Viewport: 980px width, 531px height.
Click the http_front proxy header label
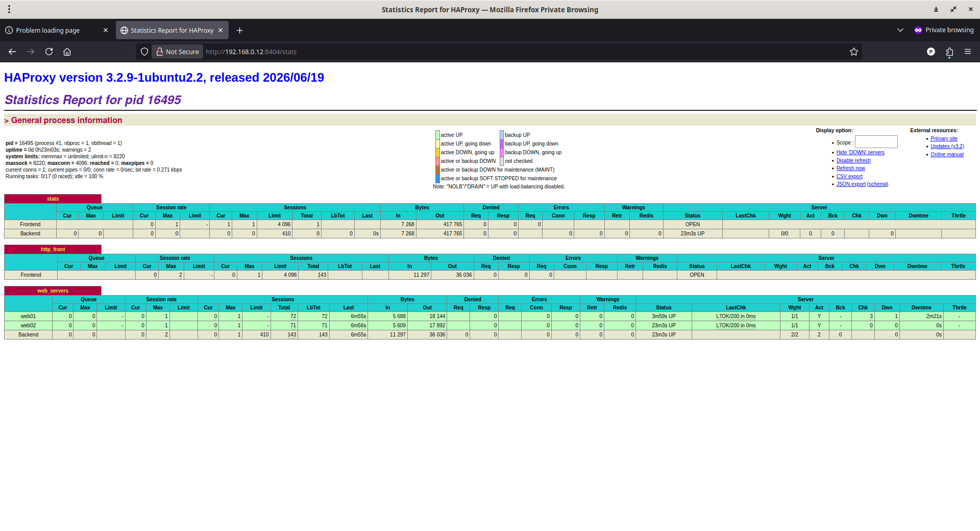click(x=53, y=249)
